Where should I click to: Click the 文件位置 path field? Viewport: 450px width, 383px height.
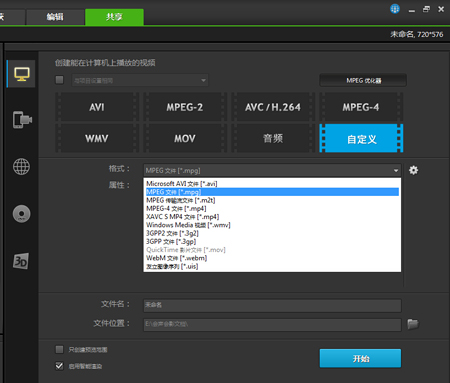click(x=272, y=325)
